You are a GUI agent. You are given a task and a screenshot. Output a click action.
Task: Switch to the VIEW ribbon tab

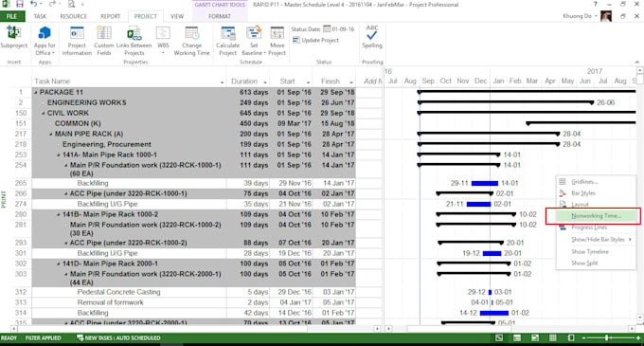click(177, 16)
